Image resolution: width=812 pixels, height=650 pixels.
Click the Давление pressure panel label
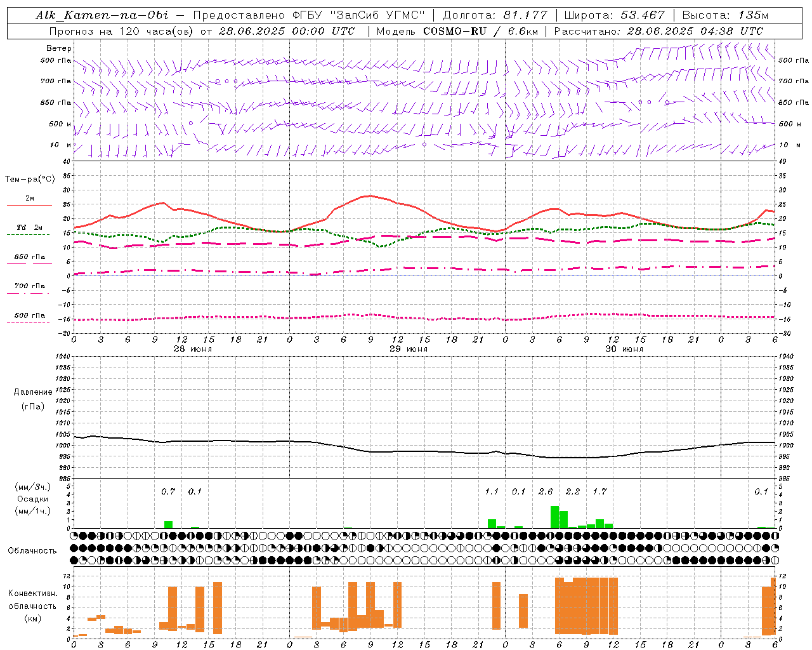tap(33, 392)
